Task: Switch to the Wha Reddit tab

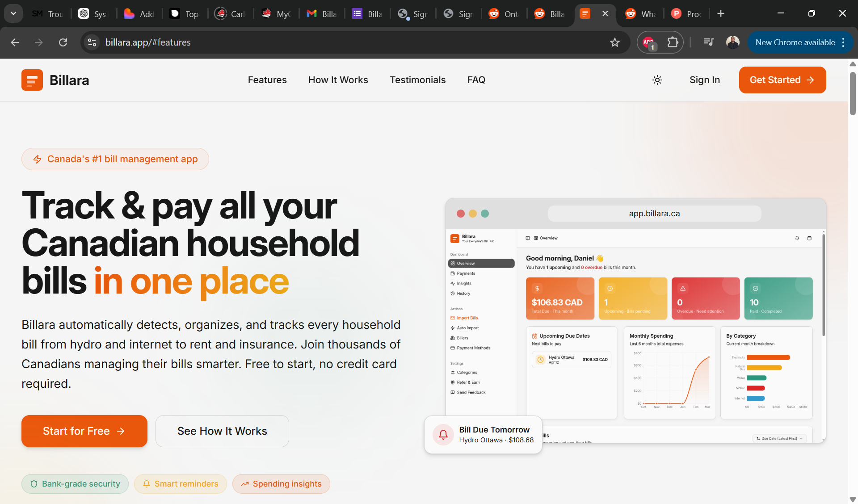Action: coord(641,14)
